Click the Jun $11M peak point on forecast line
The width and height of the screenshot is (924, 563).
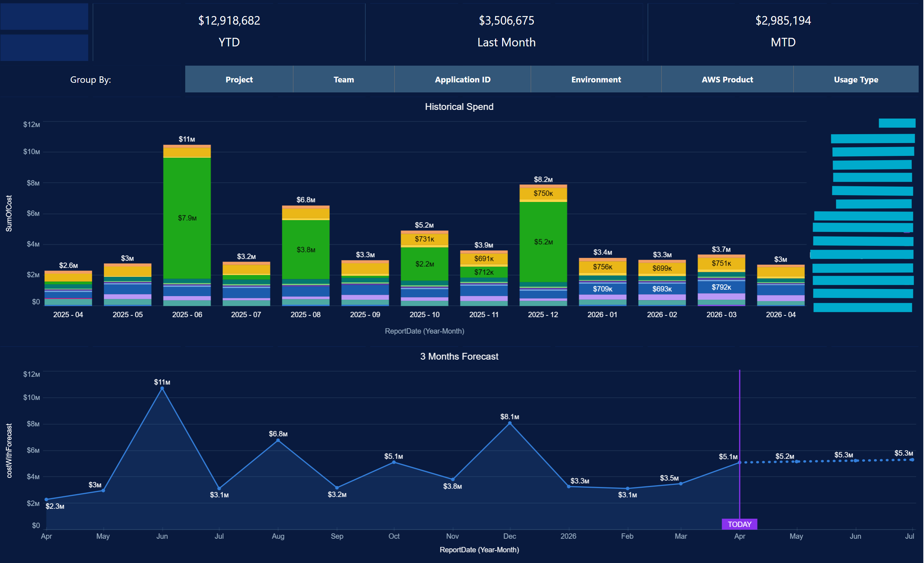pos(162,389)
